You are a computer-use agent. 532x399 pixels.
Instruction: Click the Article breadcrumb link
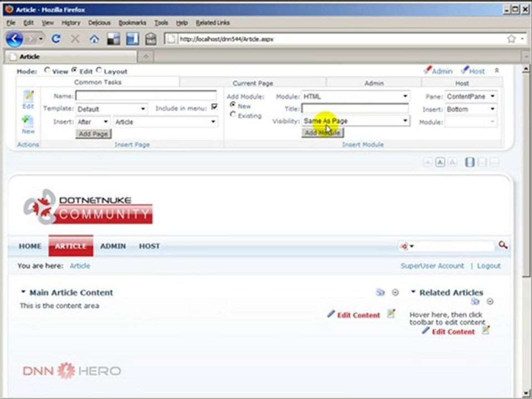pos(80,265)
